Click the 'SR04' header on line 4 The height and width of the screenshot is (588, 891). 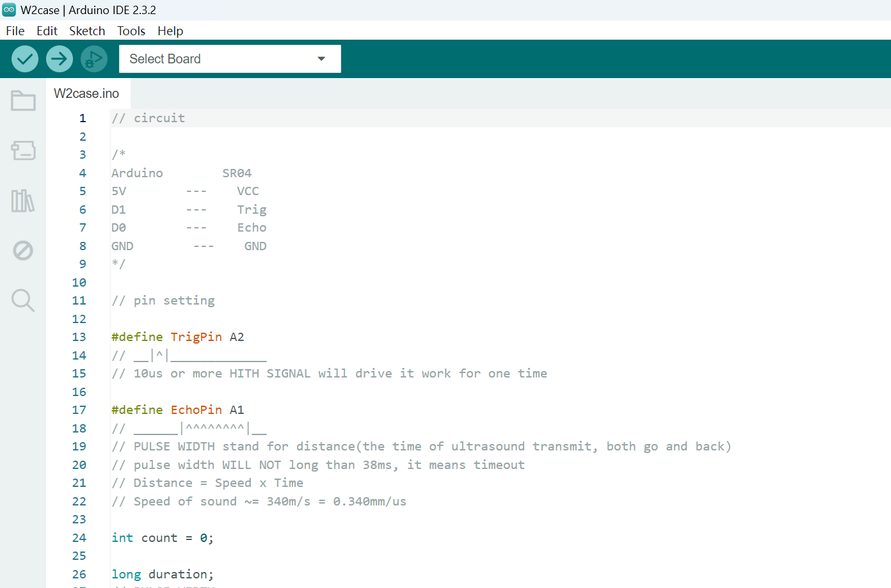point(237,173)
